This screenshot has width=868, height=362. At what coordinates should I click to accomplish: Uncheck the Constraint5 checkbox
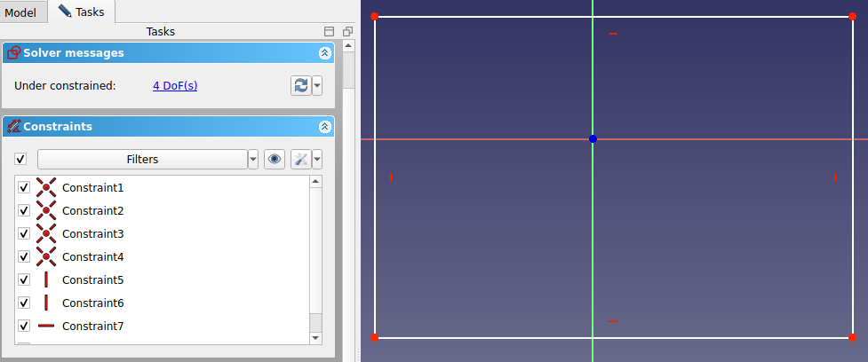click(24, 279)
